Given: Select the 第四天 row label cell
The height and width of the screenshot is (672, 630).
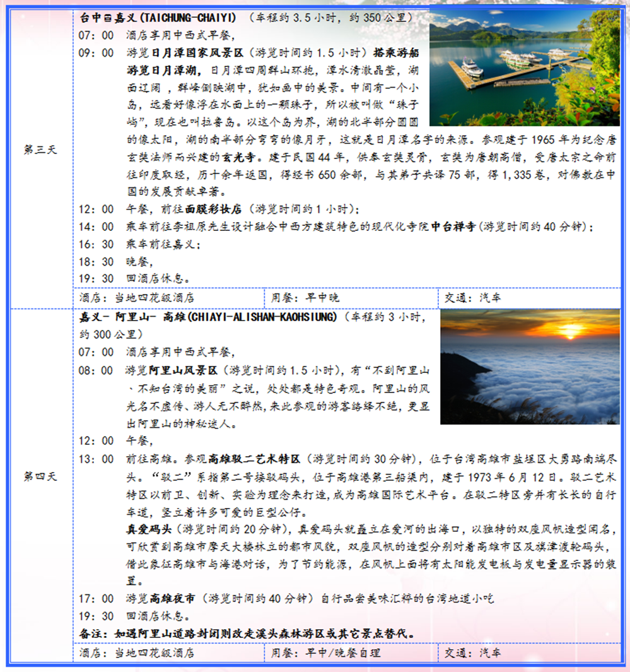Looking at the screenshot, I should coord(40,476).
